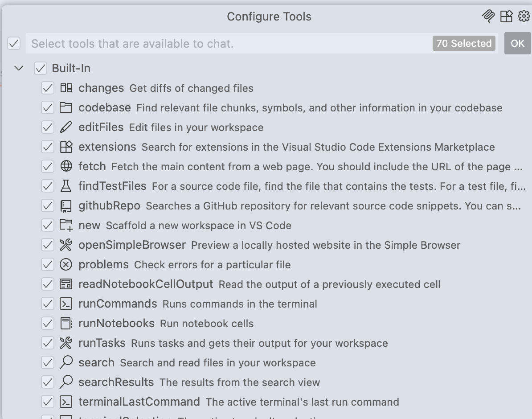Toggle the runNotebooks checkbox
532x419 pixels.
point(48,323)
